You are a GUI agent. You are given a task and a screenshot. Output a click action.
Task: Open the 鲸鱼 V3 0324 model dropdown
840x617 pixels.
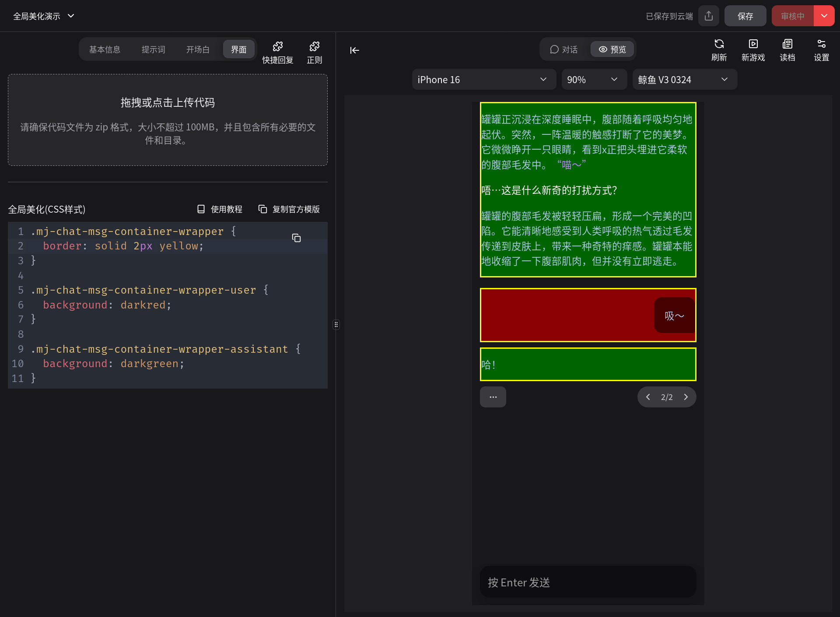coord(684,80)
